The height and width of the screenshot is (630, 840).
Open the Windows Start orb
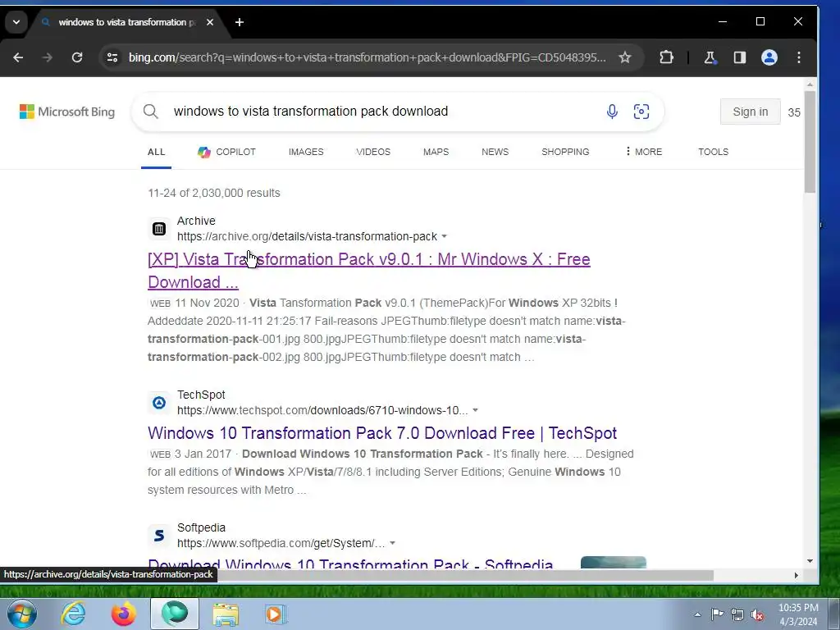coord(21,614)
